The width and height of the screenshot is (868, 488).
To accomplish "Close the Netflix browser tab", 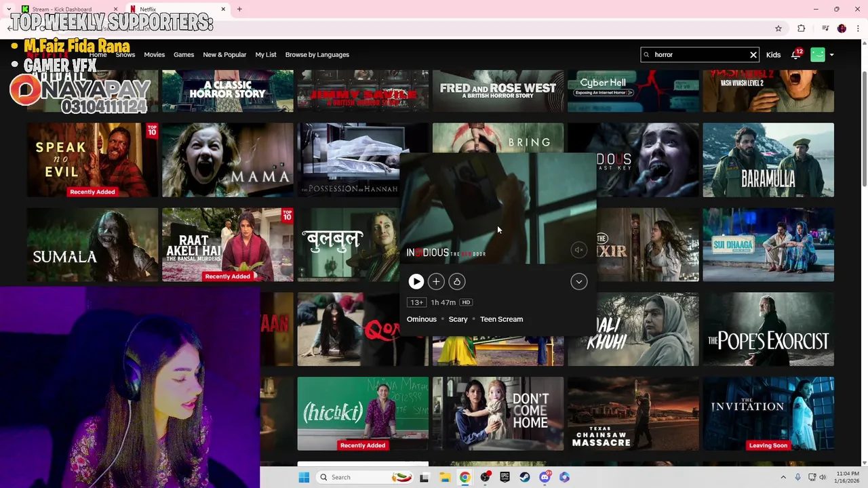I will click(x=223, y=9).
